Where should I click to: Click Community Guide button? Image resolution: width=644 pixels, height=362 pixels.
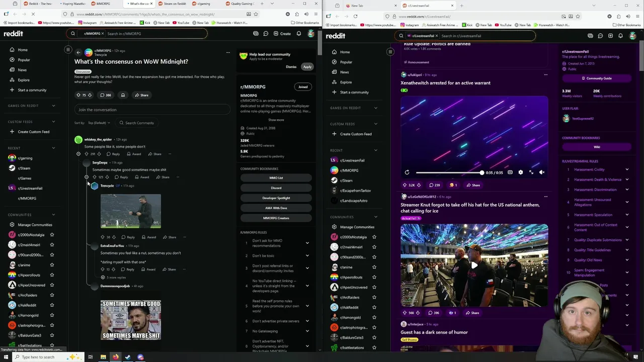click(596, 78)
